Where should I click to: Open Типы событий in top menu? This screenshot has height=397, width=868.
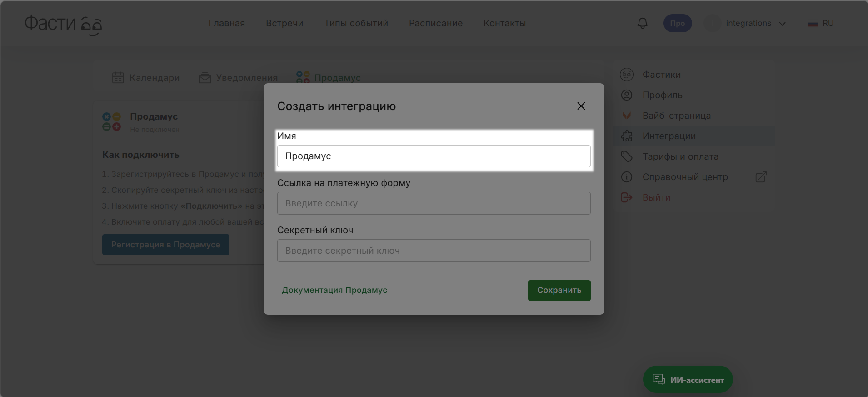[356, 23]
